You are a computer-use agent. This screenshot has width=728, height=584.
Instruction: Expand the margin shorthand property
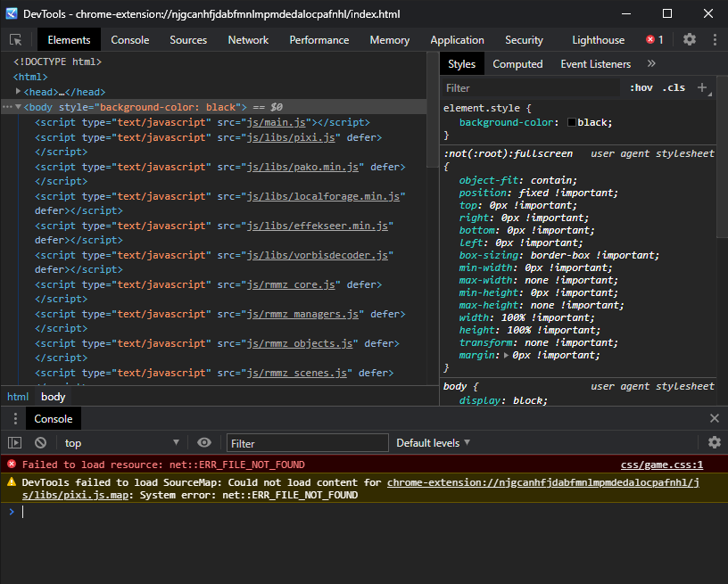[x=506, y=356]
